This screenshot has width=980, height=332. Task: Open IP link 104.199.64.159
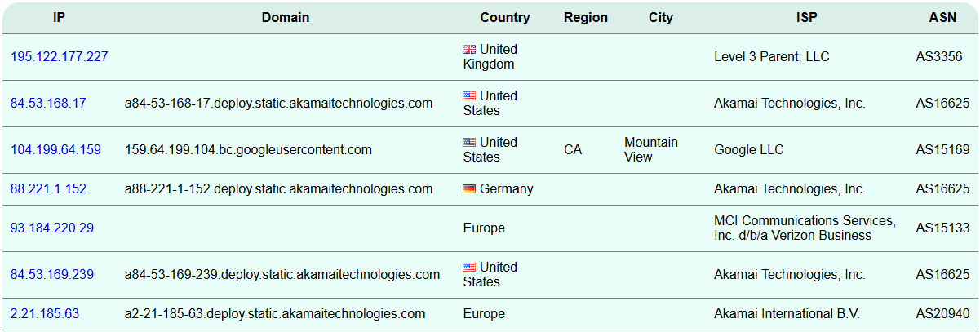[55, 150]
